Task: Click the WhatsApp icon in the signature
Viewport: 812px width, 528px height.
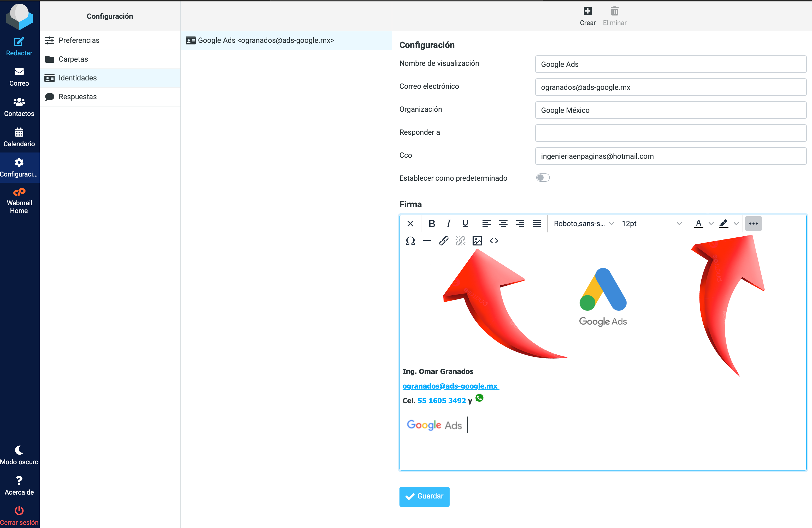Action: click(479, 398)
